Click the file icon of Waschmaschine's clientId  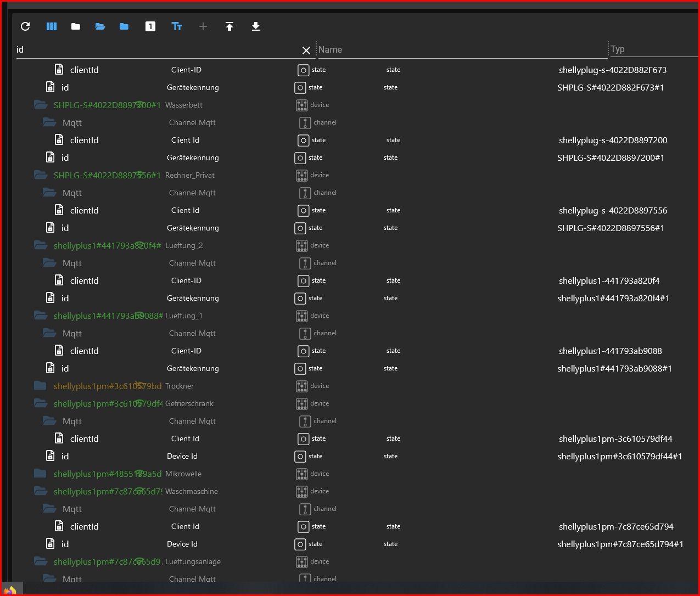[59, 526]
